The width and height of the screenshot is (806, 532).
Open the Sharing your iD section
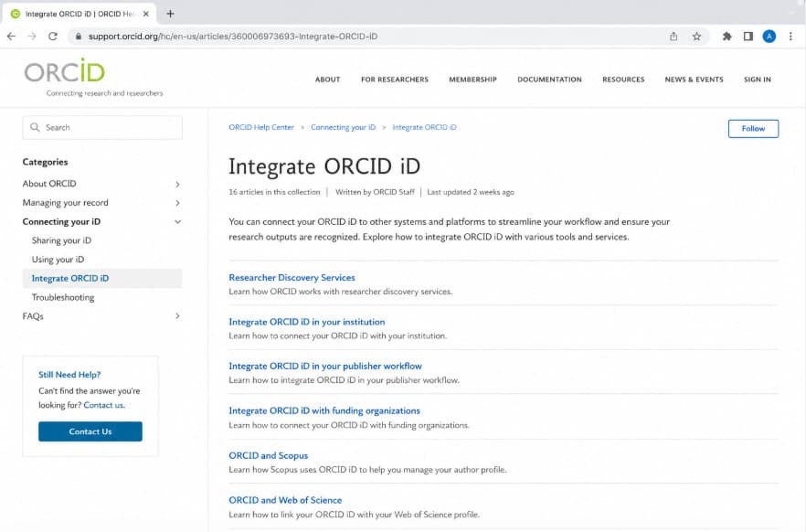point(61,240)
